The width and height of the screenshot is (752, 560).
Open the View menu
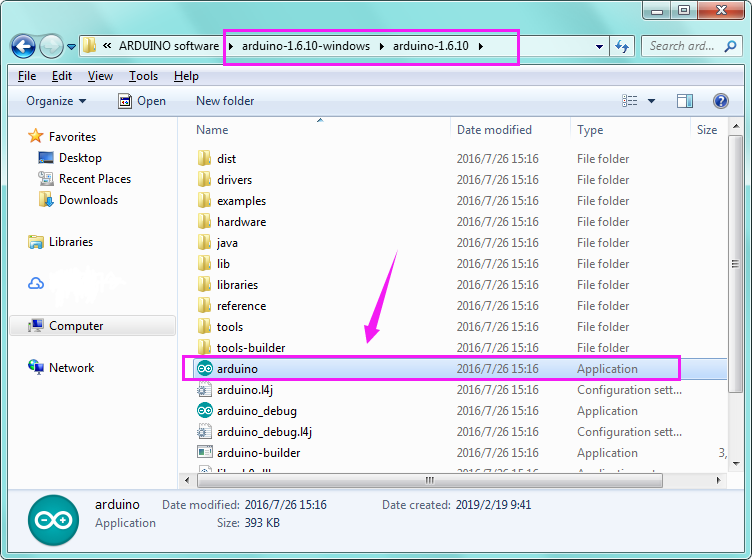tap(100, 76)
